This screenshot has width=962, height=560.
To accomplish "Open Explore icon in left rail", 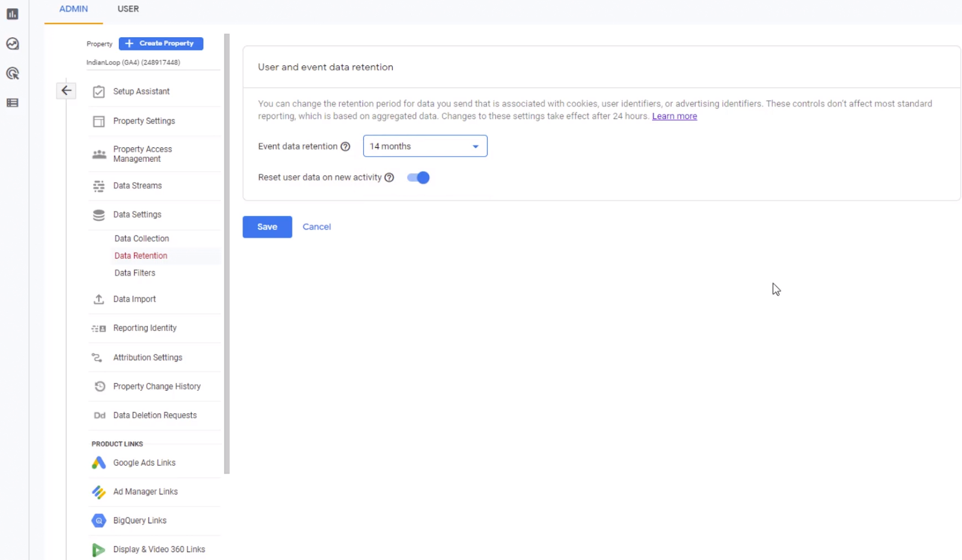I will click(13, 44).
